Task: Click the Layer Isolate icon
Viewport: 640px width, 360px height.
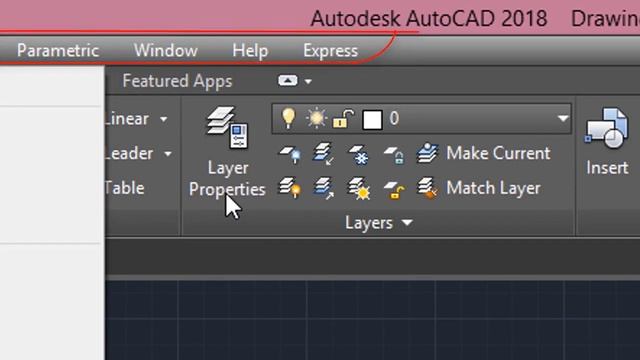Action: [x=324, y=153]
